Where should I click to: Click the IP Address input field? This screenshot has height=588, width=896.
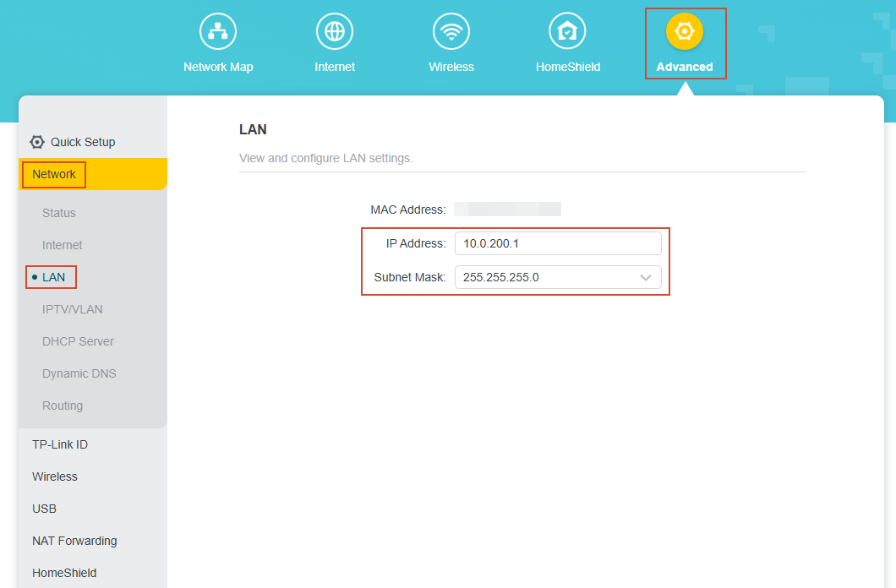coord(558,243)
